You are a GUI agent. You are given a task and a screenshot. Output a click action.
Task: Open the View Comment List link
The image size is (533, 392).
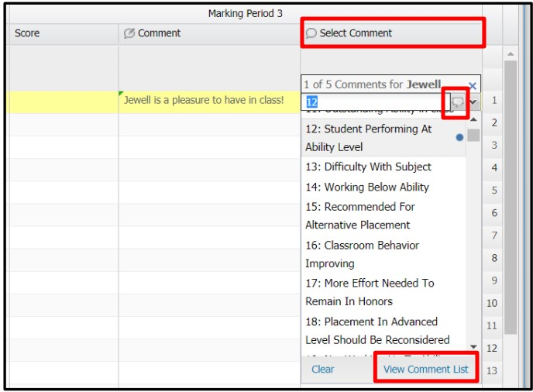[425, 369]
